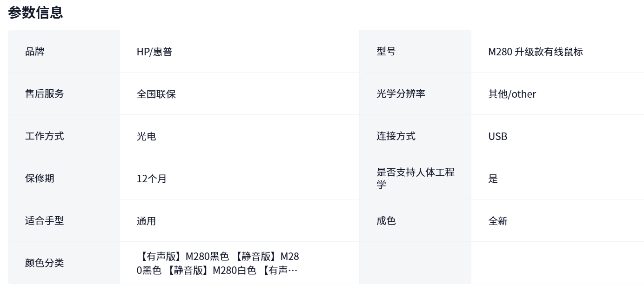Click the 其他/other resolution value

pyautogui.click(x=512, y=94)
